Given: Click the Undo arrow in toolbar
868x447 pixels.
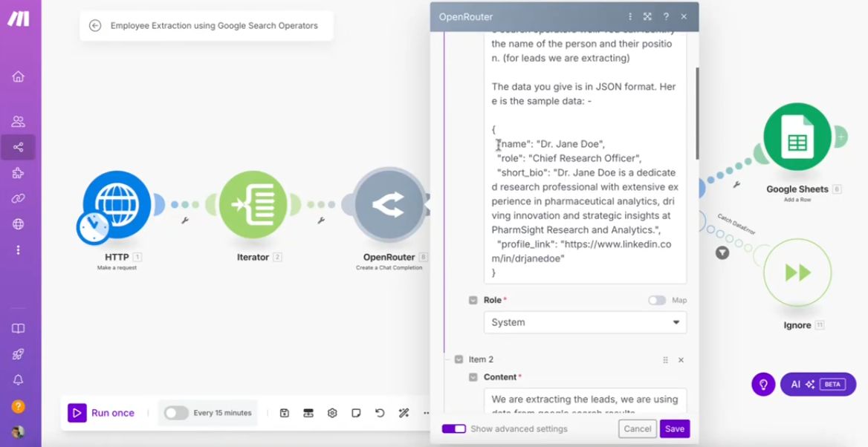Looking at the screenshot, I should [380, 413].
